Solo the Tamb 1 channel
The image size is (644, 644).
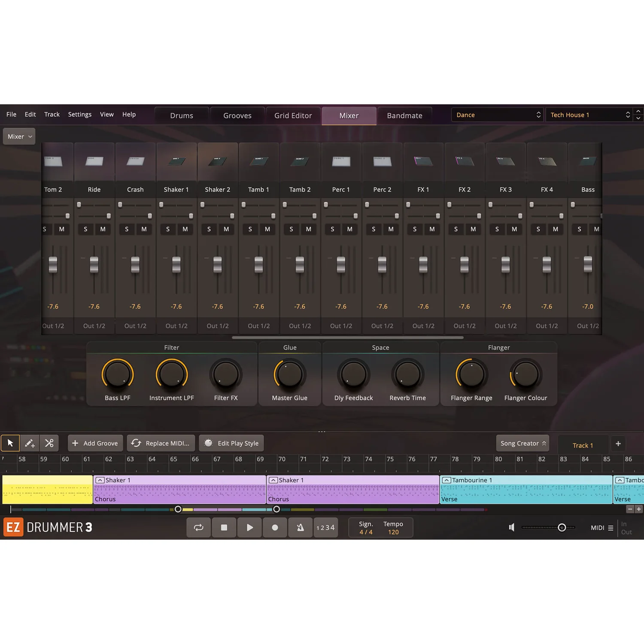pos(250,229)
